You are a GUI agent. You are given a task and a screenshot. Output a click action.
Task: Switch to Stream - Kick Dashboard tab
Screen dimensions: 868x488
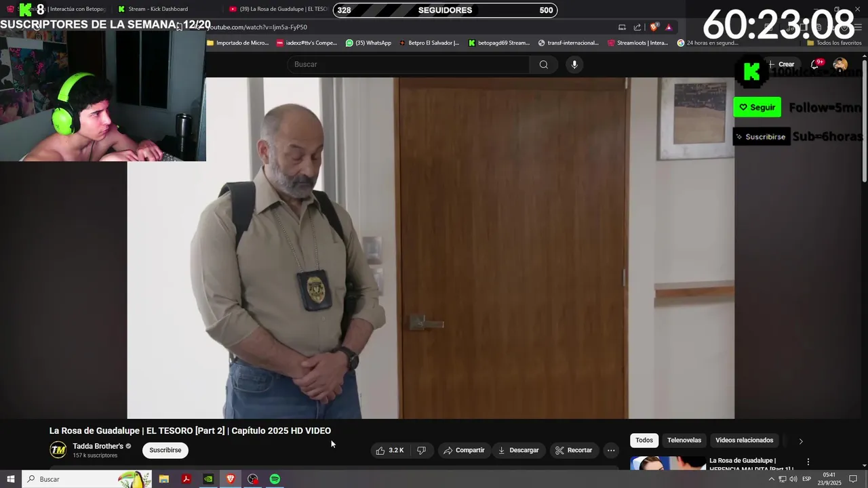(x=157, y=9)
